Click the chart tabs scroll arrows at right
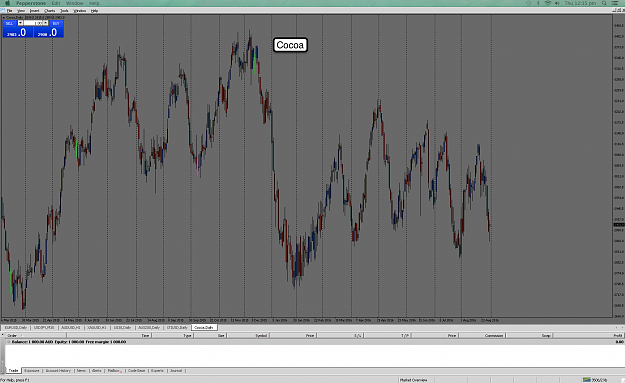 (x=620, y=327)
